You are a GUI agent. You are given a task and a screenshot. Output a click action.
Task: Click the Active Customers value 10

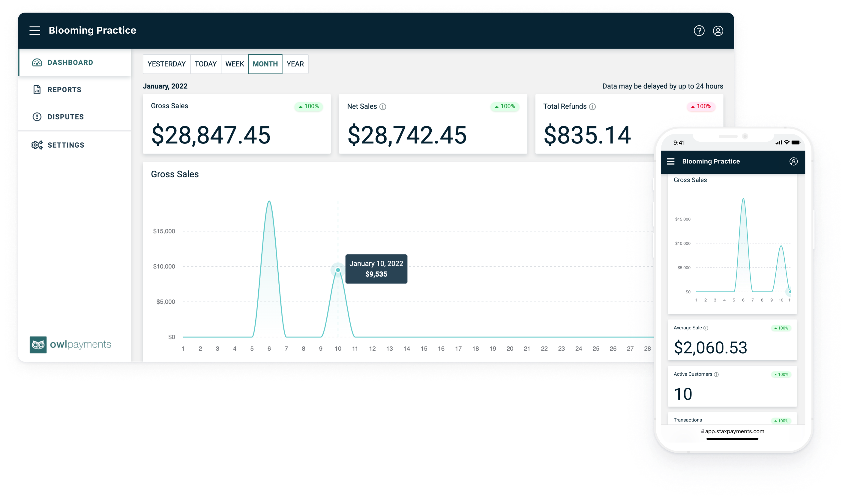(x=682, y=394)
